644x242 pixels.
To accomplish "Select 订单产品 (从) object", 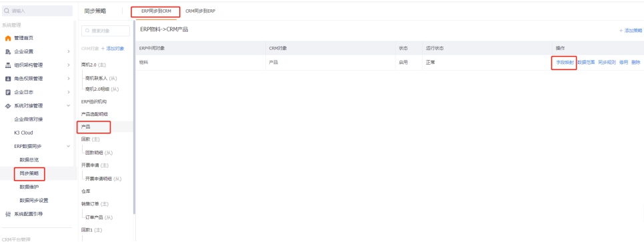I will (x=99, y=217).
